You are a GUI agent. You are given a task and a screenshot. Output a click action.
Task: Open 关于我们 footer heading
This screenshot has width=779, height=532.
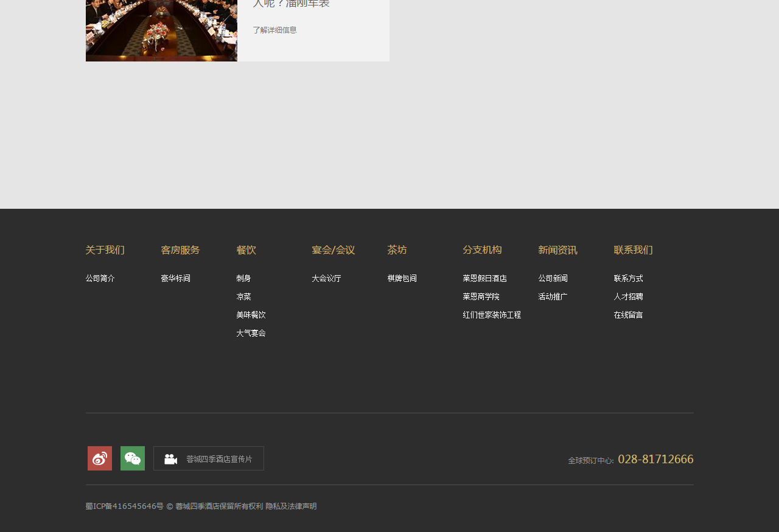click(105, 250)
